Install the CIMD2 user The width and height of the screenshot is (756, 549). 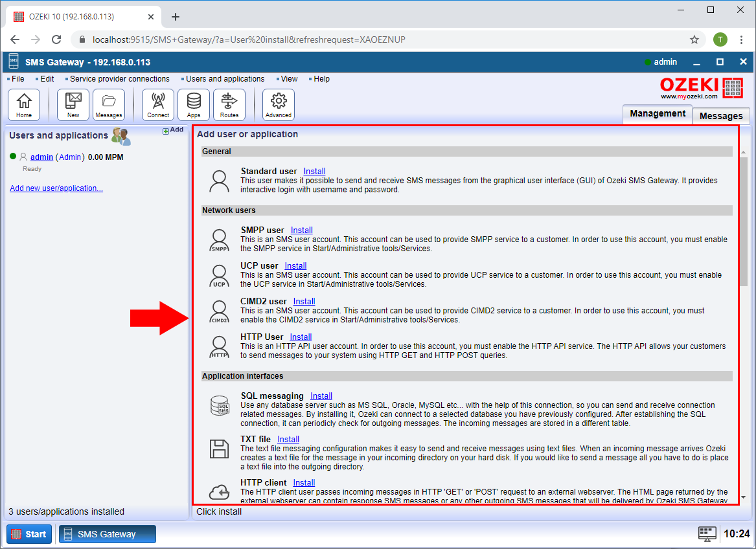304,302
